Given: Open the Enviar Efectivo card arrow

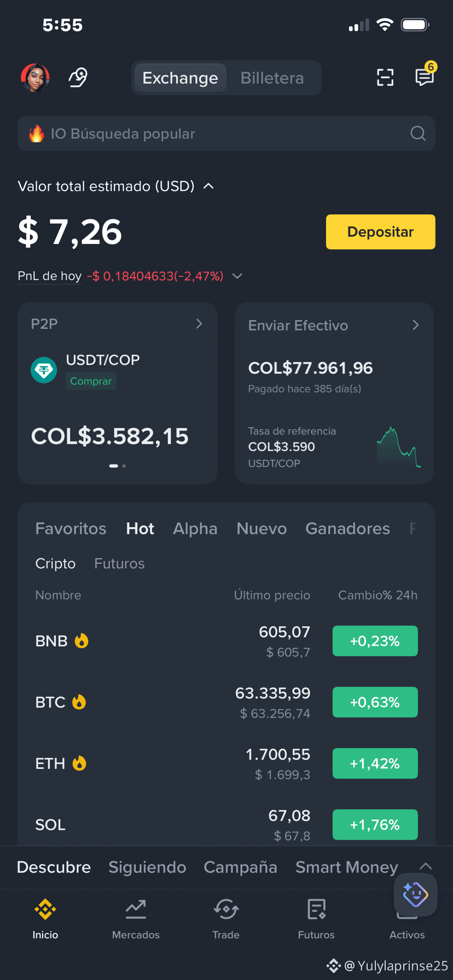Looking at the screenshot, I should point(416,325).
